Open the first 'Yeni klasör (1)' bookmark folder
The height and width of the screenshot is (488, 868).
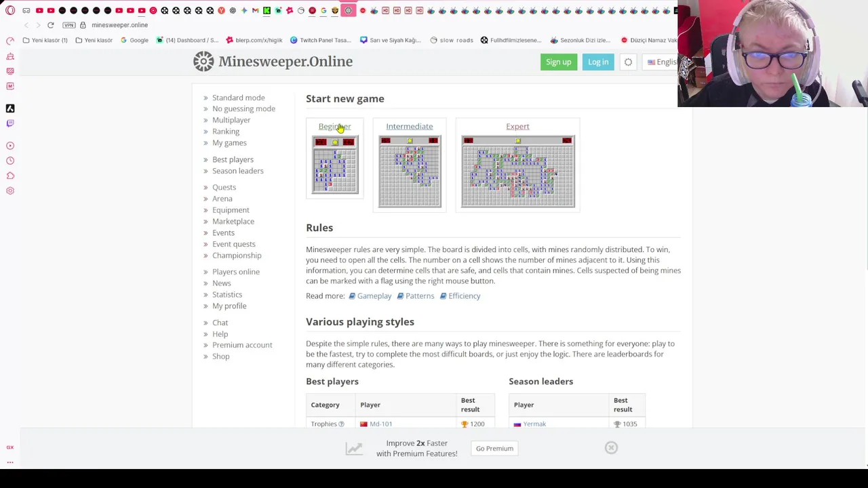tap(45, 40)
